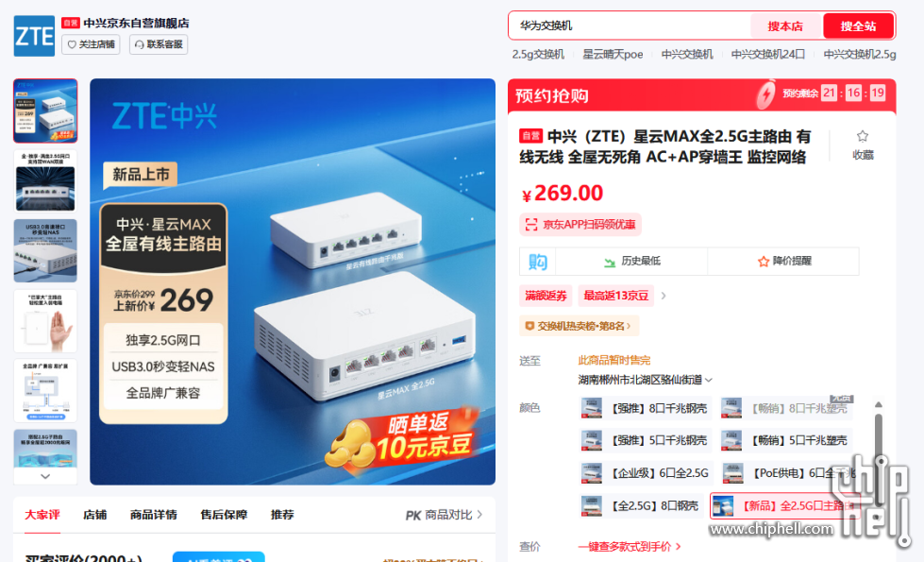Expand more thumbnails with down chevron

coord(45,476)
